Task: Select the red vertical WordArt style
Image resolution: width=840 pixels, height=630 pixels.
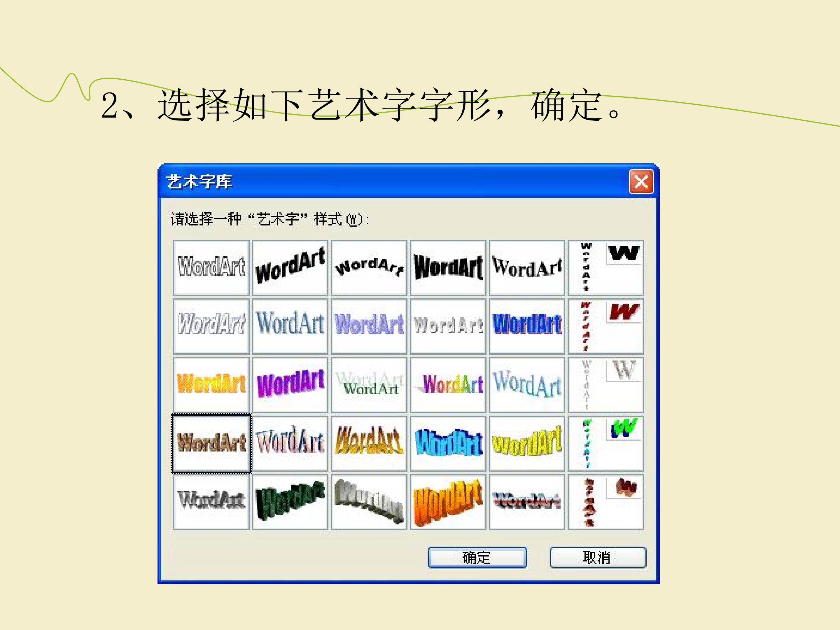Action: [606, 326]
